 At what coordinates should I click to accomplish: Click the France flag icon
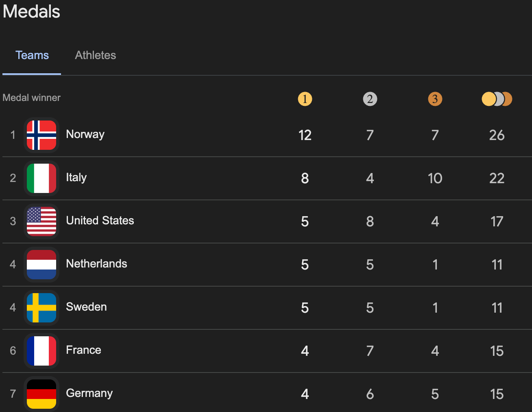click(41, 351)
